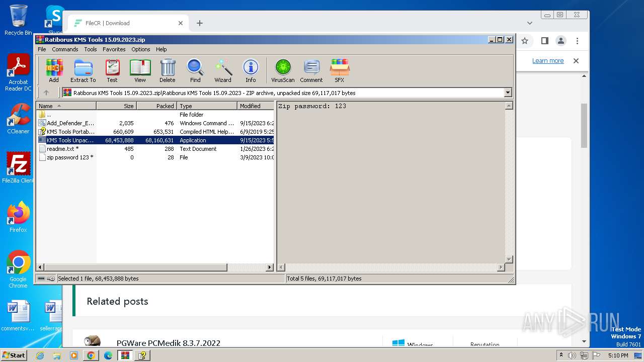This screenshot has height=362, width=644.
Task: Launch Firefox from the desktop
Action: pyautogui.click(x=18, y=217)
